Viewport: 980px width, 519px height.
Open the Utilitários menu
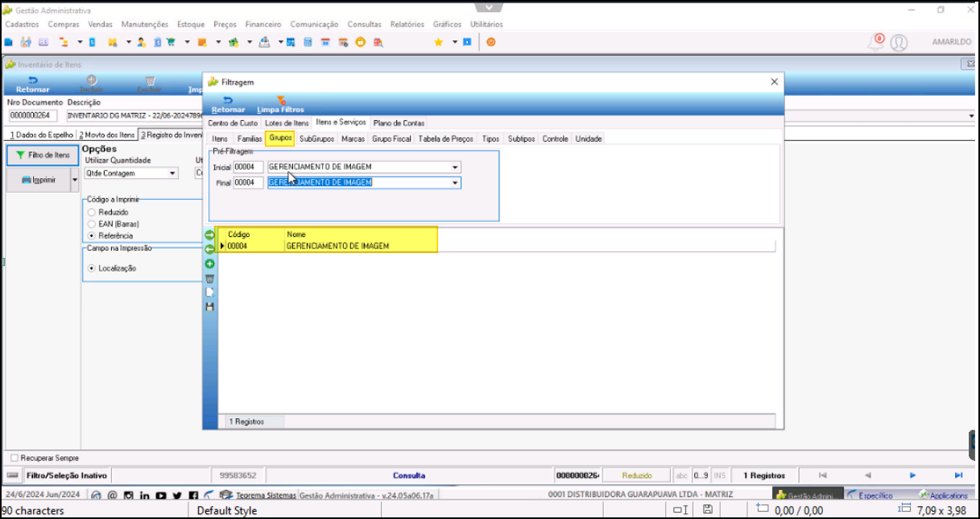click(486, 24)
